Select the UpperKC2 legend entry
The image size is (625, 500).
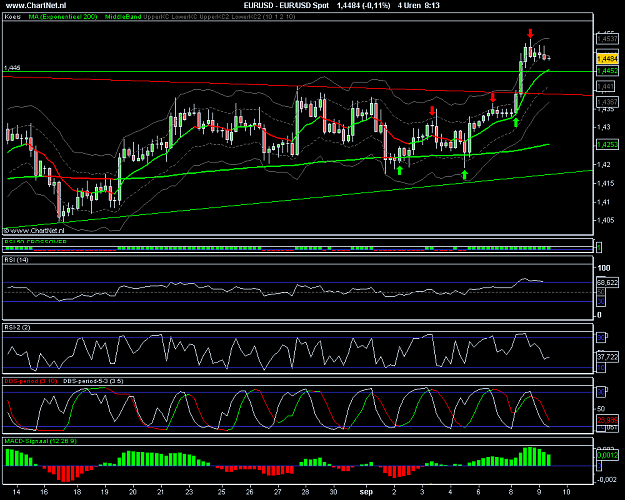214,17
